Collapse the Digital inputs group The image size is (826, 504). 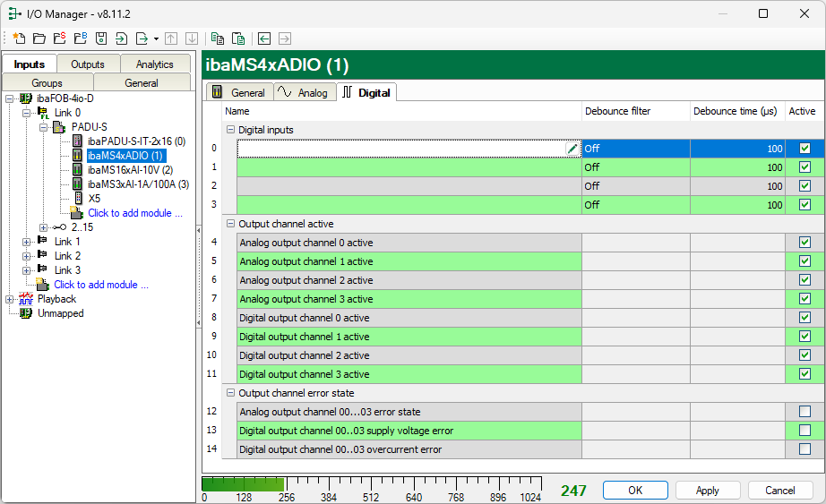coord(230,130)
